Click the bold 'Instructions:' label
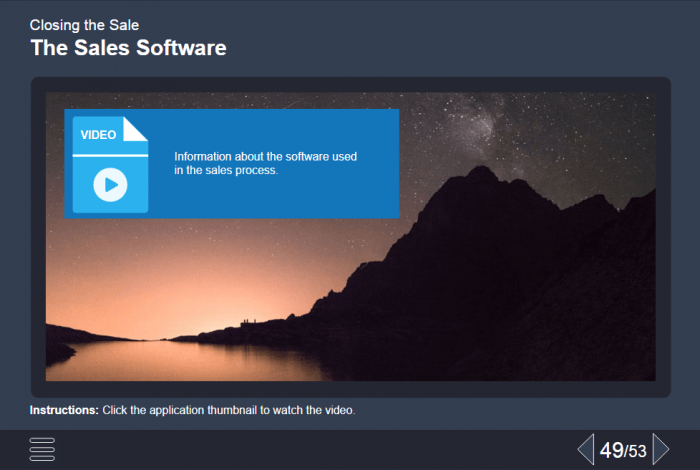Screen dimensions: 700x470 point(64,410)
